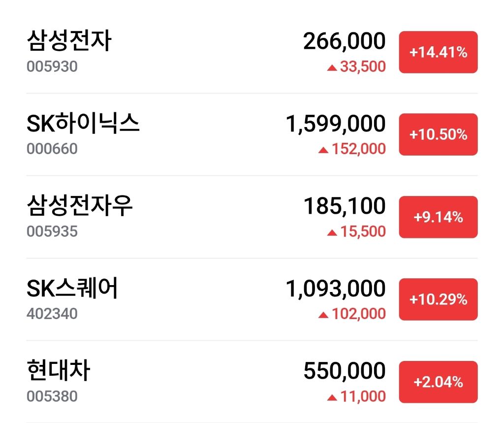Viewport: 504px width, 423px height.
Task: Tap the +14.41% change badge
Action: coord(438,52)
